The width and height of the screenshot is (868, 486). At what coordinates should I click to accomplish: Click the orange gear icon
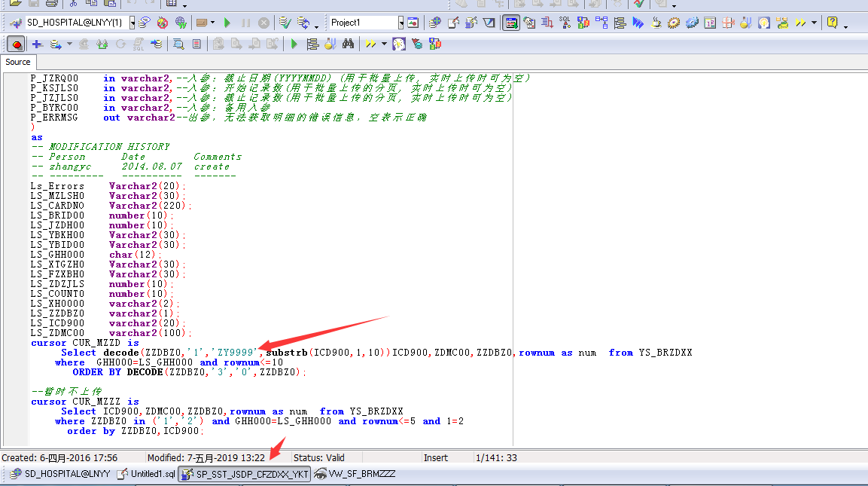tap(674, 23)
